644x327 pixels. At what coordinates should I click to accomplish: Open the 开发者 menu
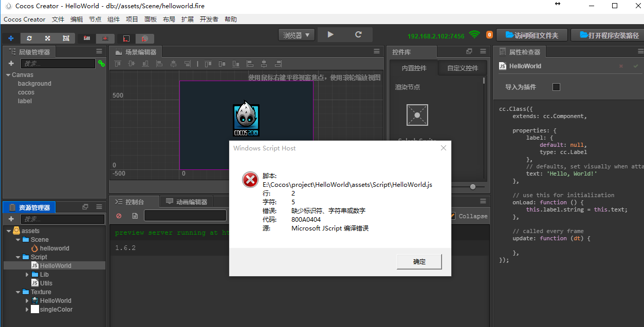209,19
